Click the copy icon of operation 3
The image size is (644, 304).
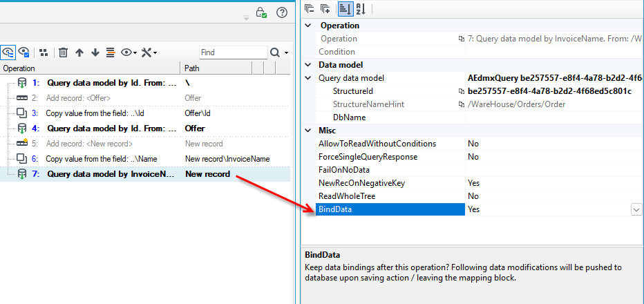22,113
